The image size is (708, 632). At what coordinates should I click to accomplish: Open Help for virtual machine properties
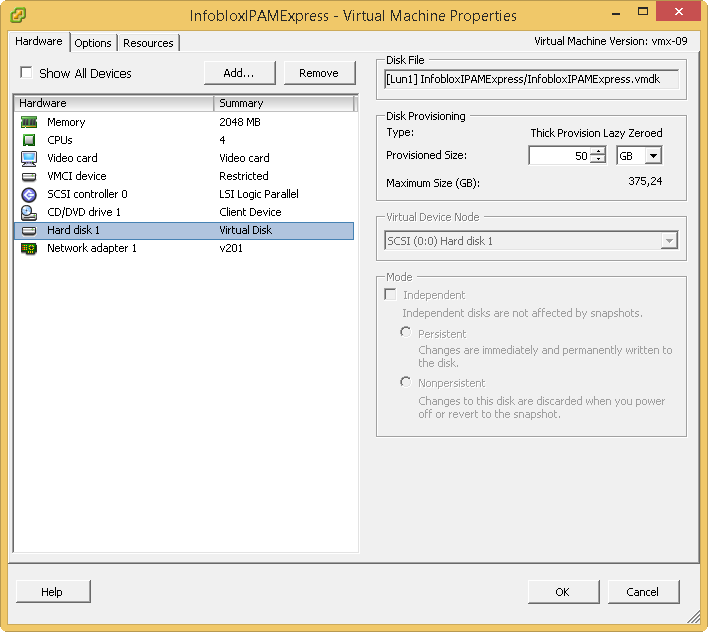pos(53,592)
